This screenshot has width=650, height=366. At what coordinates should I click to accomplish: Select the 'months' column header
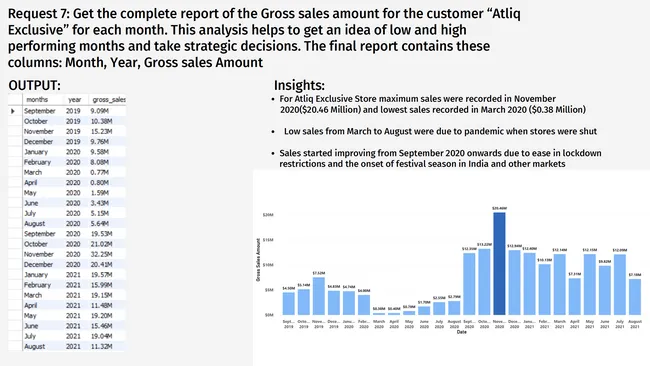click(x=37, y=99)
